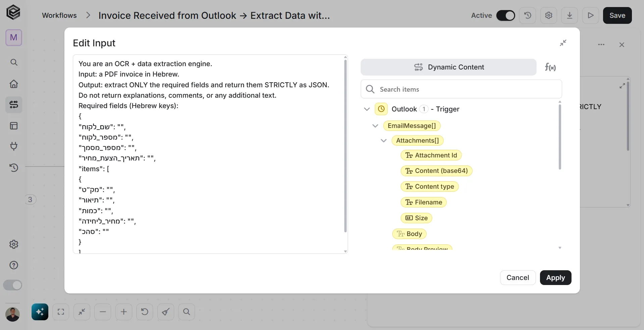Open the Workflows breadcrumb link
Viewport: 644px width, 330px height.
pos(59,15)
